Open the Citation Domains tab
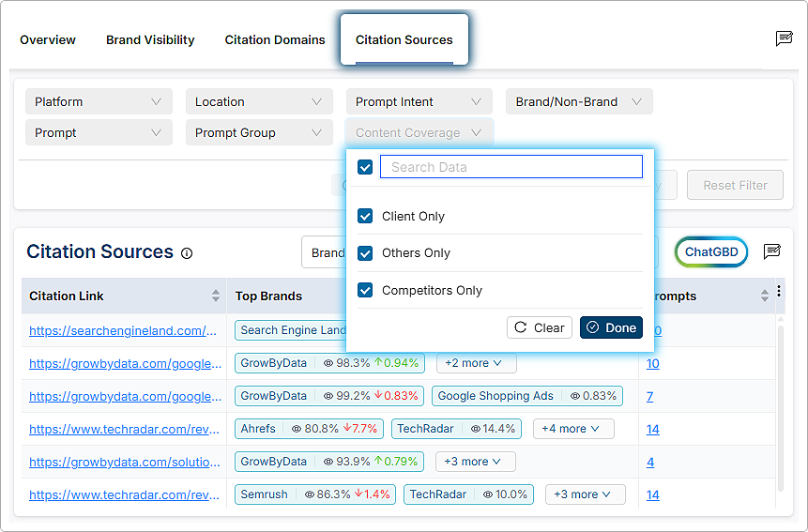The width and height of the screenshot is (808, 532). (x=275, y=39)
